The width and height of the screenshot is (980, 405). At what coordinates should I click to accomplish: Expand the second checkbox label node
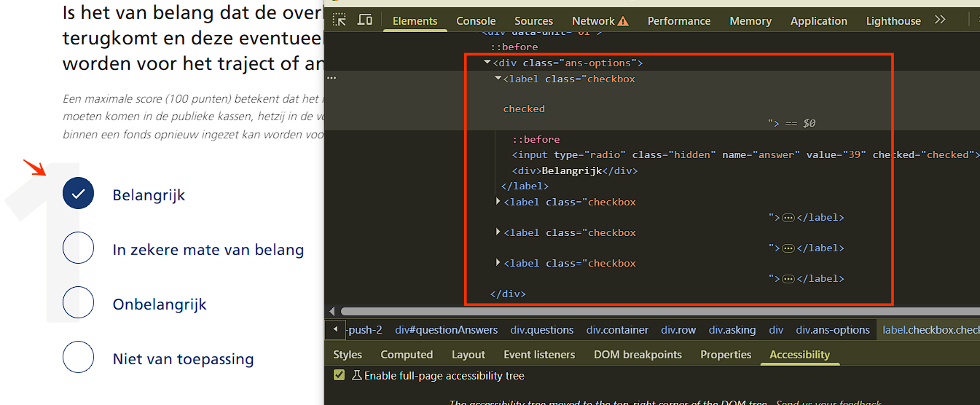pos(498,202)
